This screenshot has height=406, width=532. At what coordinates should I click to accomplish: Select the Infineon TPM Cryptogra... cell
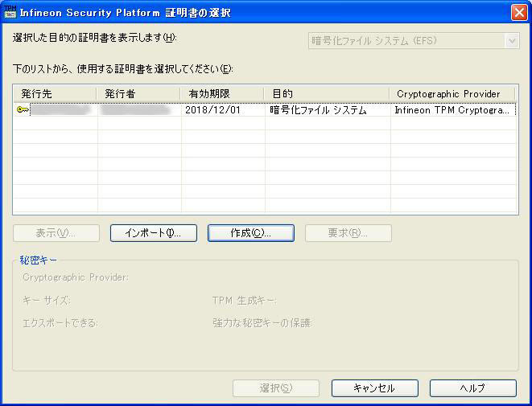coord(452,110)
